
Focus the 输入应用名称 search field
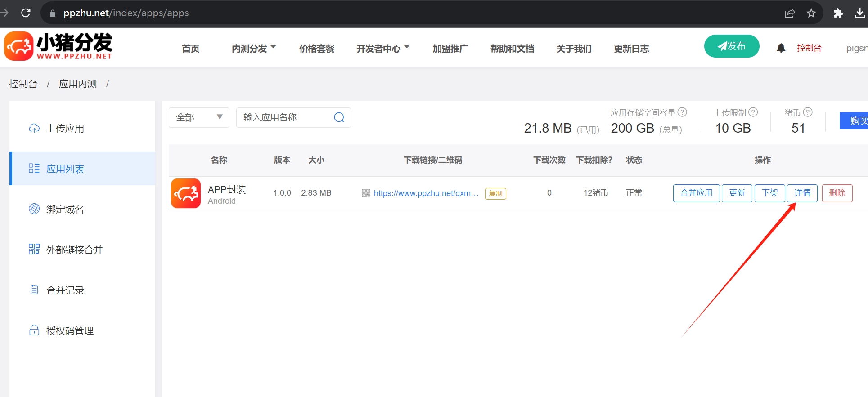click(286, 117)
